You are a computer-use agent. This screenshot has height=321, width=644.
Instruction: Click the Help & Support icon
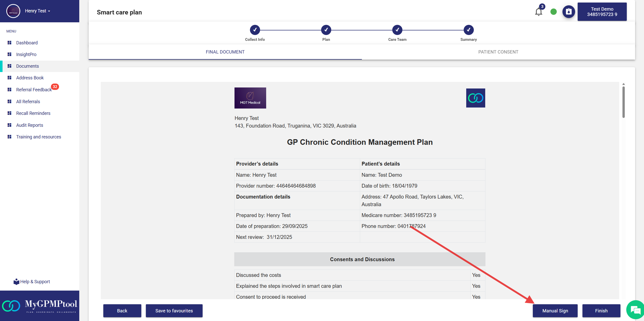tap(16, 282)
